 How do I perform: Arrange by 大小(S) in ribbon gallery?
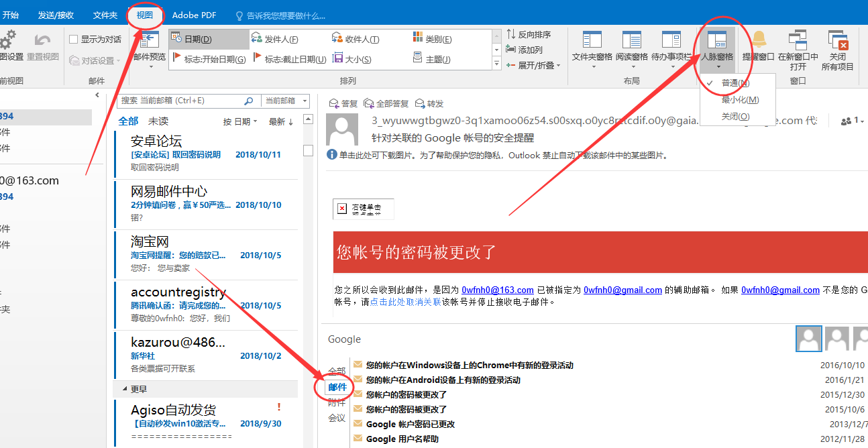click(352, 59)
